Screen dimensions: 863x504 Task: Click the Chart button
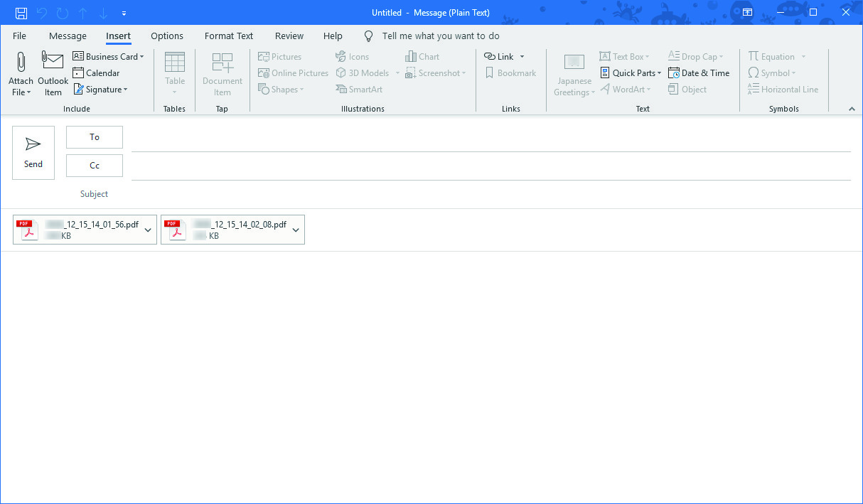pyautogui.click(x=422, y=56)
